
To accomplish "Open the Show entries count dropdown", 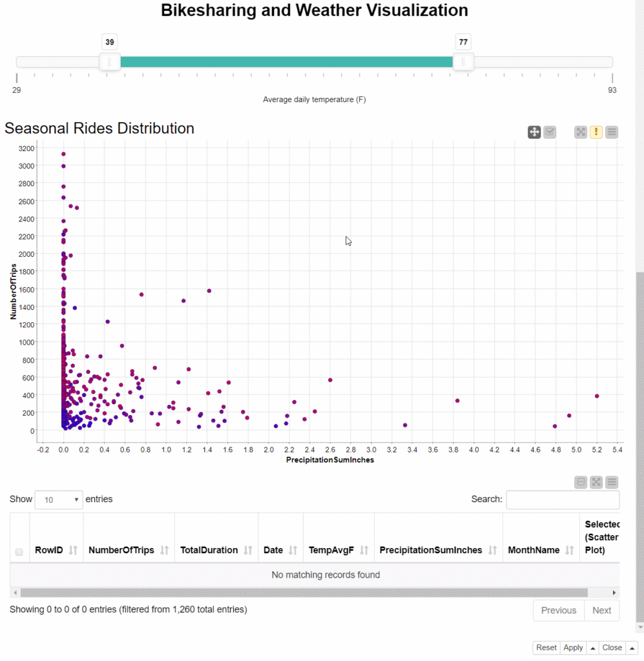I will [59, 500].
